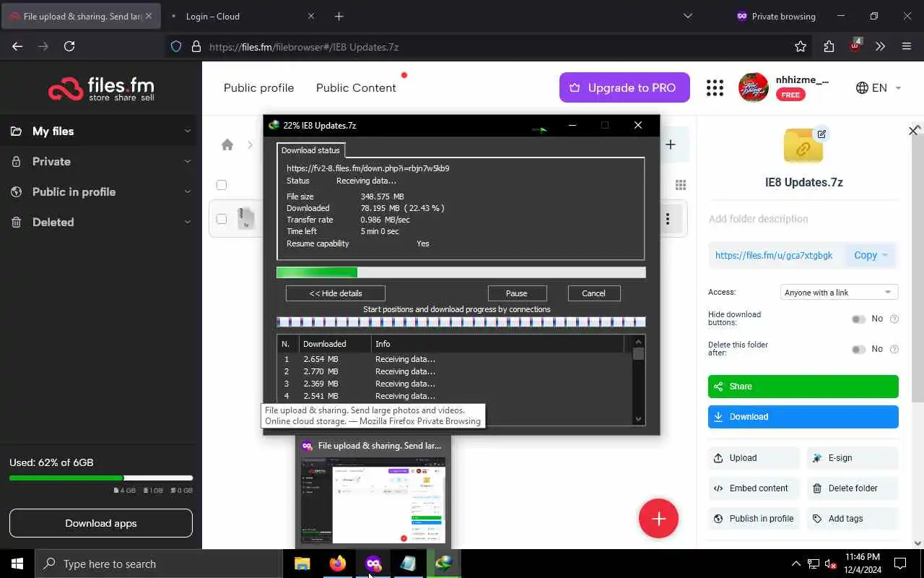The image size is (924, 578).
Task: Pause the IDM download
Action: click(517, 293)
